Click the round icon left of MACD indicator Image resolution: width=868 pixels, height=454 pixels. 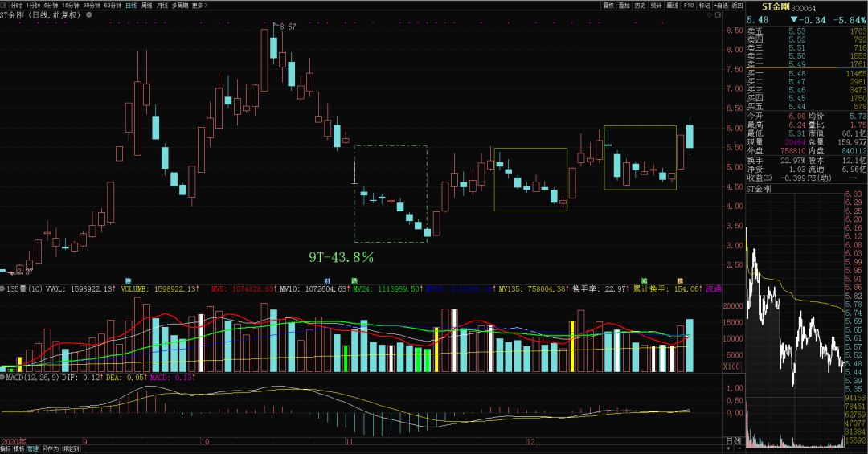click(x=2, y=378)
